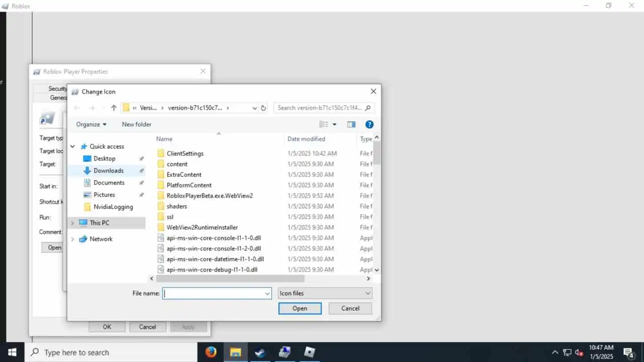
Task: Open the Icon files type dropdown
Action: 325,293
